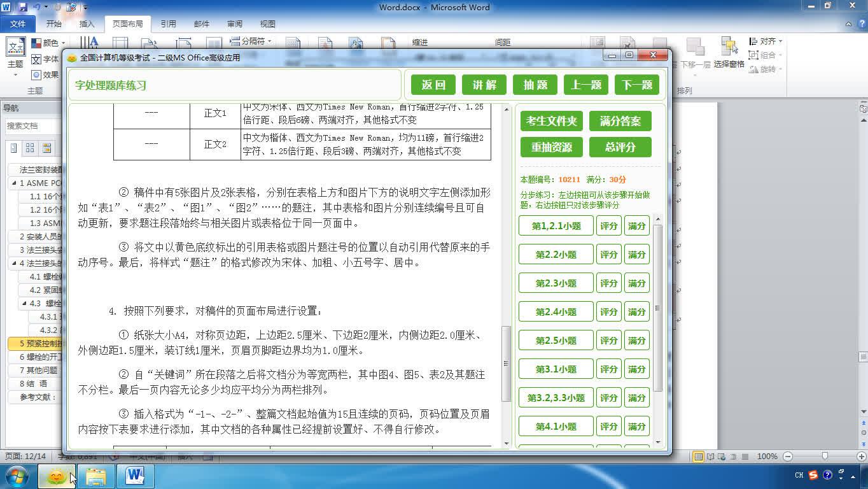Click the 返回 button

point(433,85)
